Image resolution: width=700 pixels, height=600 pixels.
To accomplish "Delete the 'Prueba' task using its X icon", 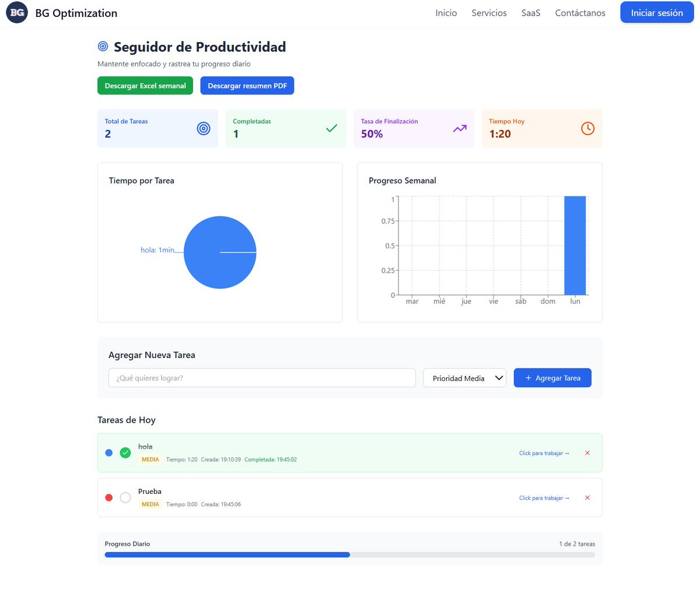I will pos(587,497).
